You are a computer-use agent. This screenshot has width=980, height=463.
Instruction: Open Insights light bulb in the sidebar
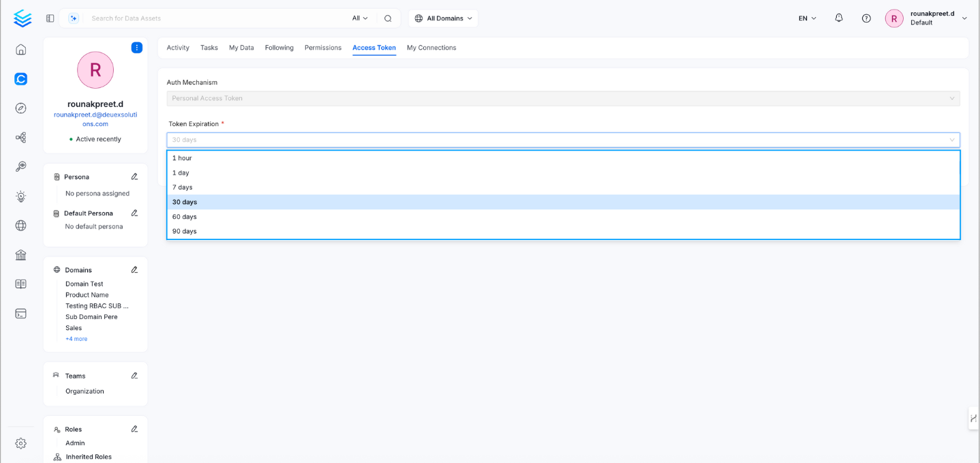[x=21, y=196]
